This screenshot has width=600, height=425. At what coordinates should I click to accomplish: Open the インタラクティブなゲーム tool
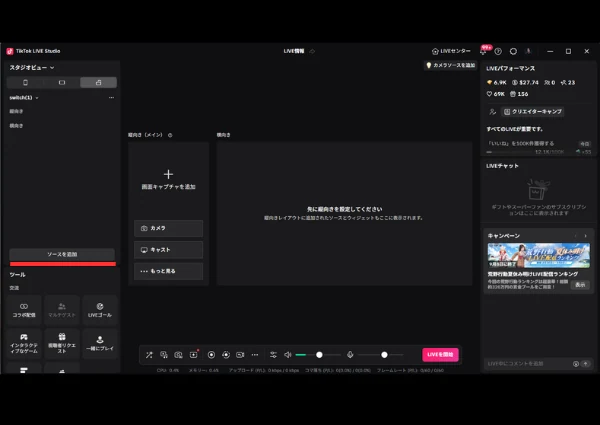pyautogui.click(x=24, y=343)
